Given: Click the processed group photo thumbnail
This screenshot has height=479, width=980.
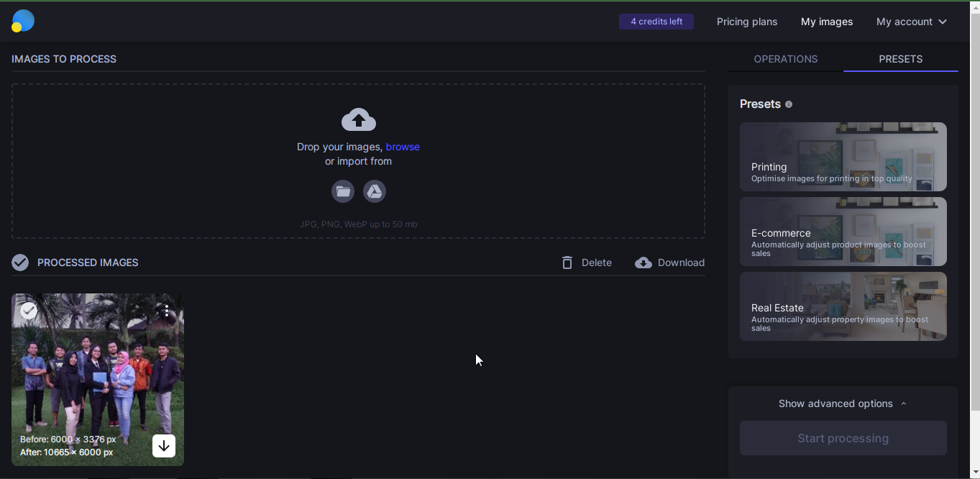Looking at the screenshot, I should pos(98,380).
